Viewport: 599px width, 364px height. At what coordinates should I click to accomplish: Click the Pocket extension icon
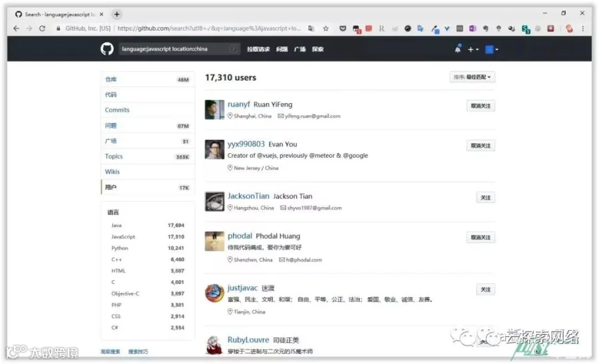point(343,28)
